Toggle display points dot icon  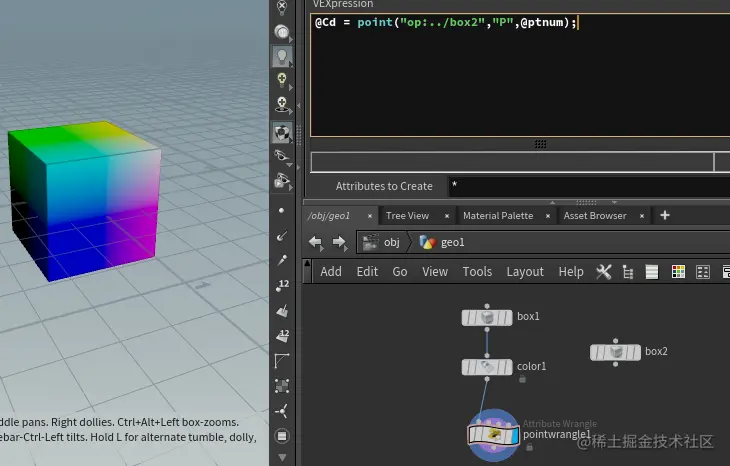coord(281,210)
